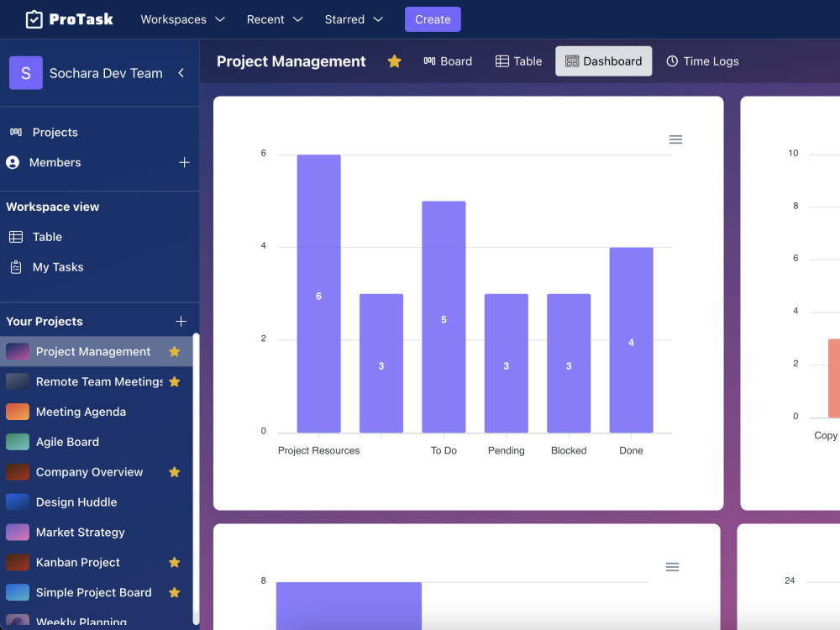Image resolution: width=840 pixels, height=630 pixels.
Task: Switch to the Table view tab
Action: pos(518,60)
